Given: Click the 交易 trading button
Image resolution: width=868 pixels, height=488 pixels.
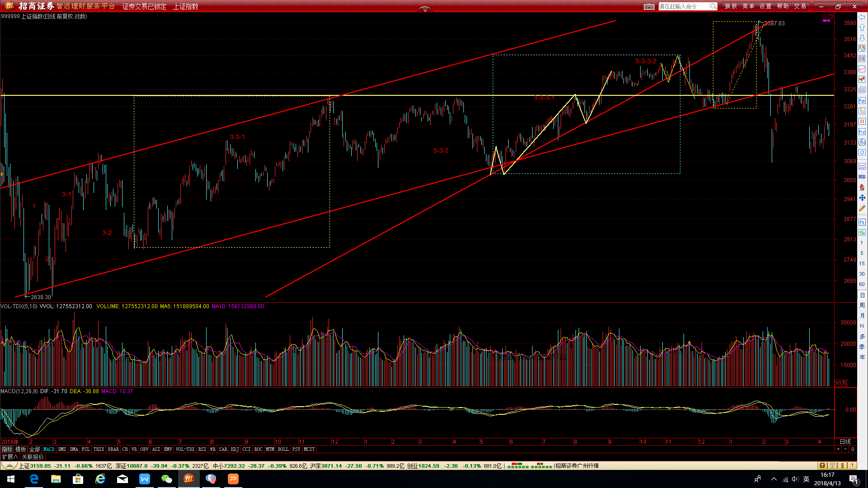Looking at the screenshot, I should coord(800,6).
